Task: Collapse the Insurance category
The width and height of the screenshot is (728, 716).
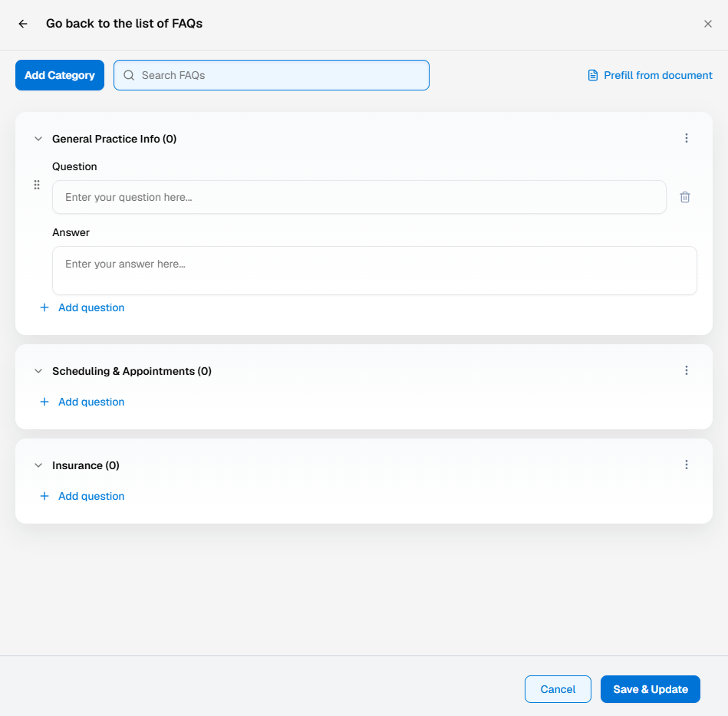Action: tap(38, 465)
